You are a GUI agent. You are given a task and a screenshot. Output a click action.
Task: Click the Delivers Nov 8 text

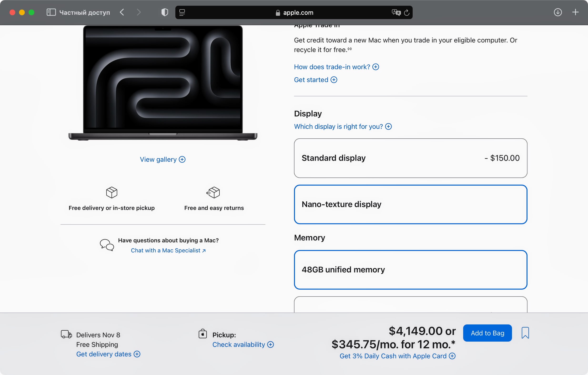coord(98,335)
